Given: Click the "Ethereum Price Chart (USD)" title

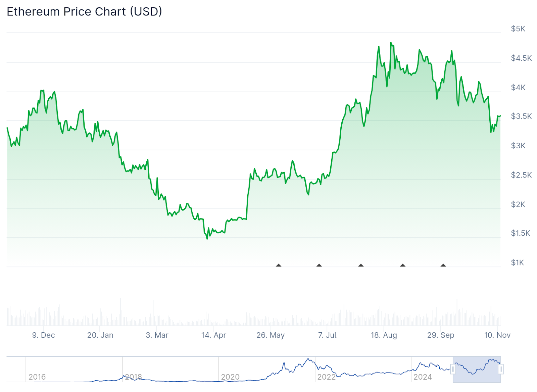Looking at the screenshot, I should [x=84, y=12].
